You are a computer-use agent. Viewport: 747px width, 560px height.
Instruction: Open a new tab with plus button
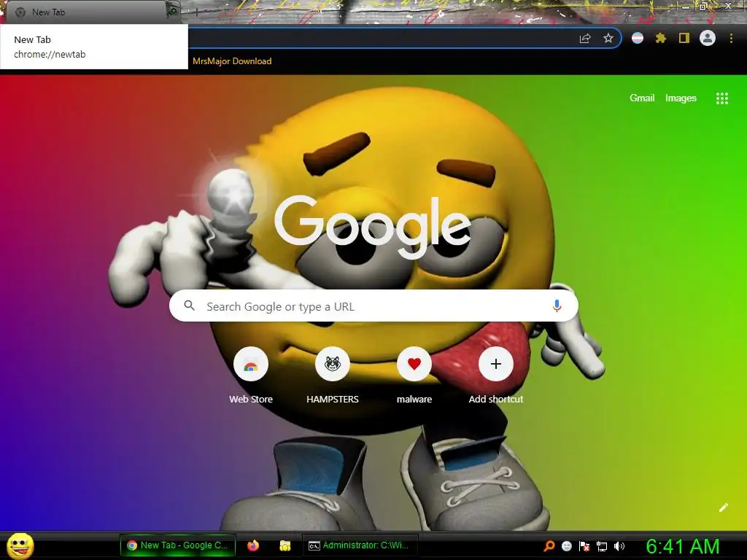[x=196, y=12]
